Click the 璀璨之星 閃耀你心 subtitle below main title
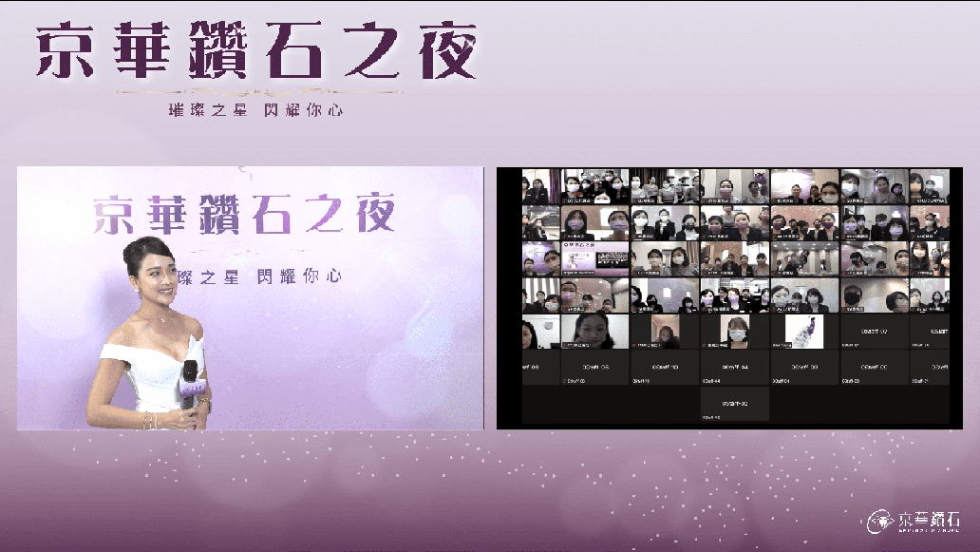980x552 pixels. click(256, 110)
